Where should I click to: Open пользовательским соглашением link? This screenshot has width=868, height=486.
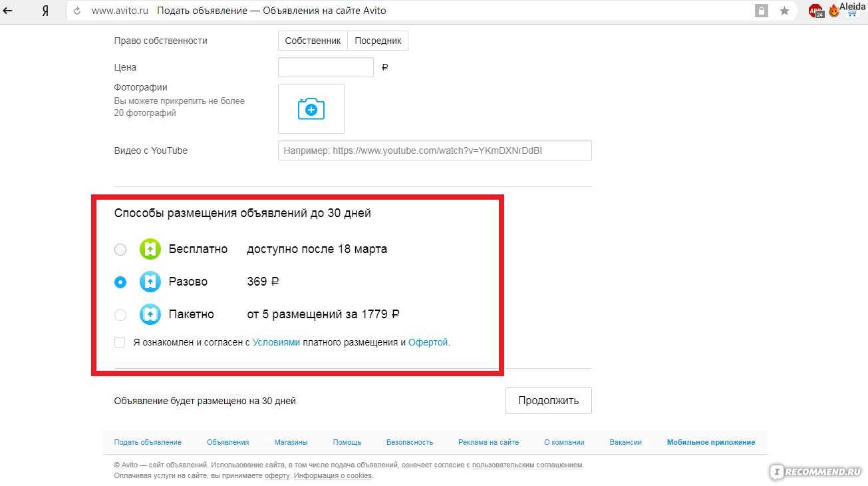(x=527, y=465)
